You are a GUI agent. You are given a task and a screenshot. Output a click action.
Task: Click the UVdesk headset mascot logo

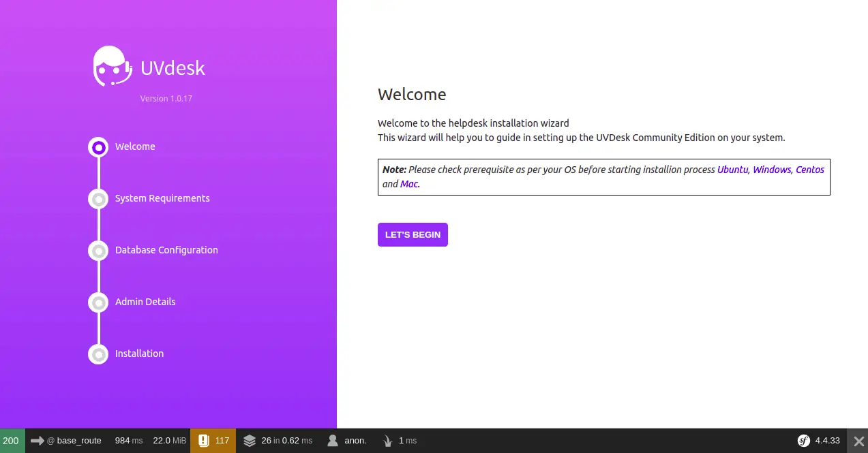(x=113, y=66)
